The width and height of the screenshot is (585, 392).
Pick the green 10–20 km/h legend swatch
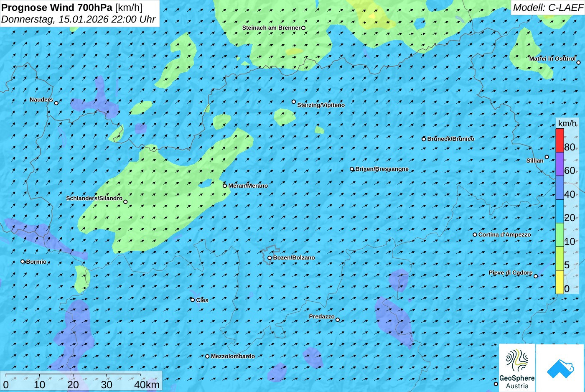pos(560,235)
